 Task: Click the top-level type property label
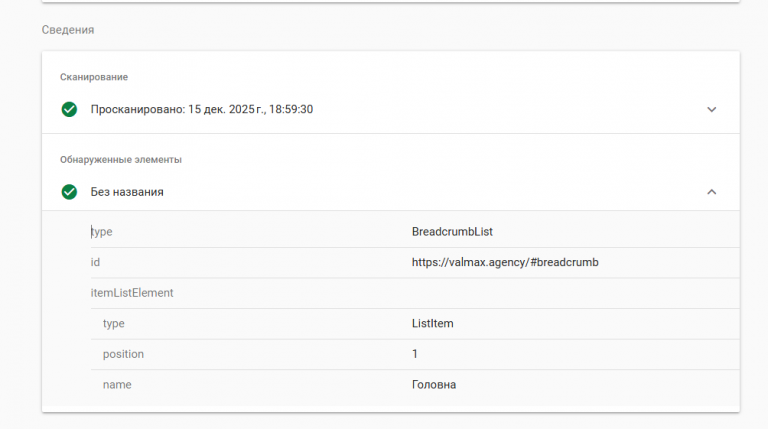coord(102,232)
